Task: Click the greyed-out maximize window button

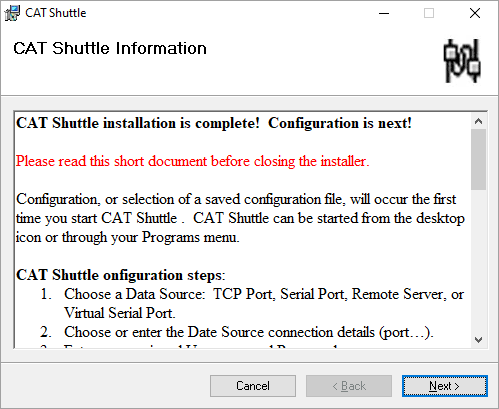Action: click(x=429, y=13)
